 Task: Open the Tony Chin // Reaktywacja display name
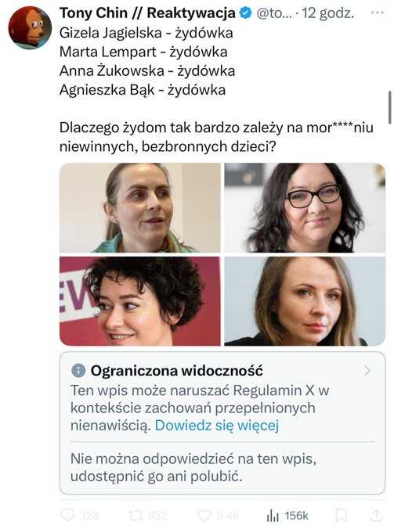[147, 13]
